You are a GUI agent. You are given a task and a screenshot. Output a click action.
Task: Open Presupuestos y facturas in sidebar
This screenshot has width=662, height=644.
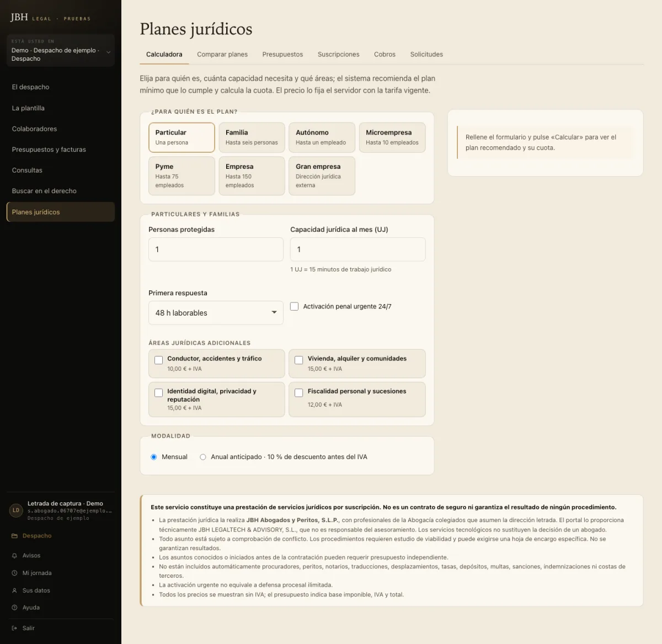click(61, 150)
